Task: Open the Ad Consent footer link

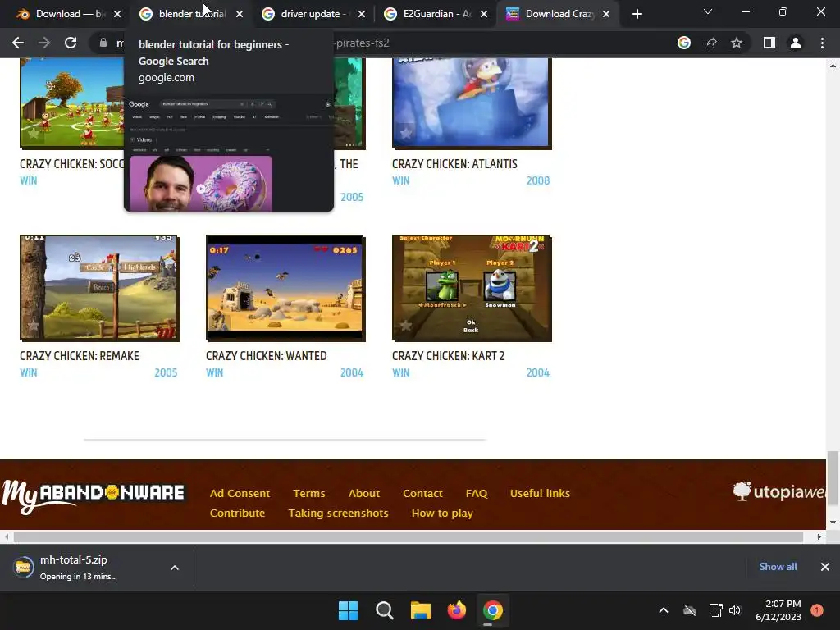Action: pos(240,493)
